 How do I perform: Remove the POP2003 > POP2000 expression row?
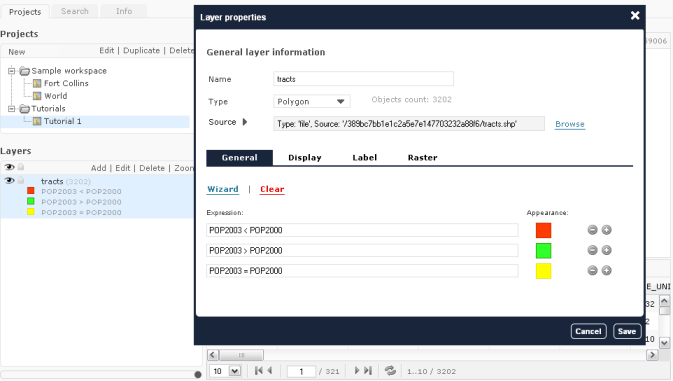pyautogui.click(x=592, y=250)
